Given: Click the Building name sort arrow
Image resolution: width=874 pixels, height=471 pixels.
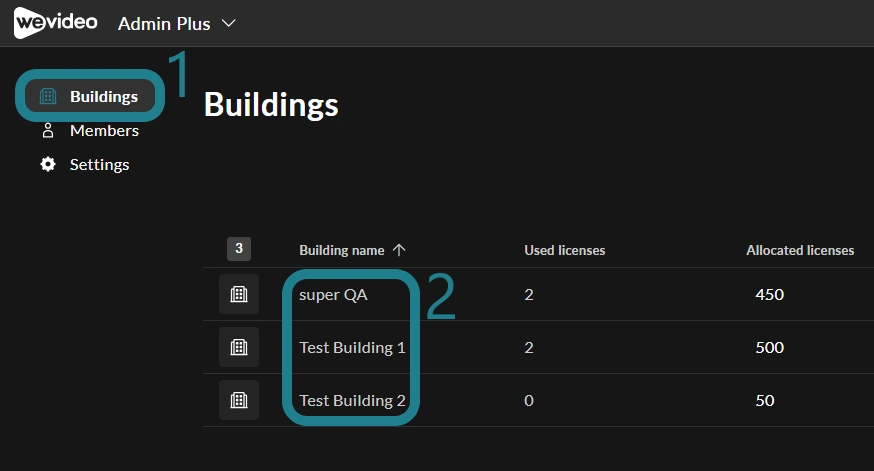Looking at the screenshot, I should (x=399, y=250).
